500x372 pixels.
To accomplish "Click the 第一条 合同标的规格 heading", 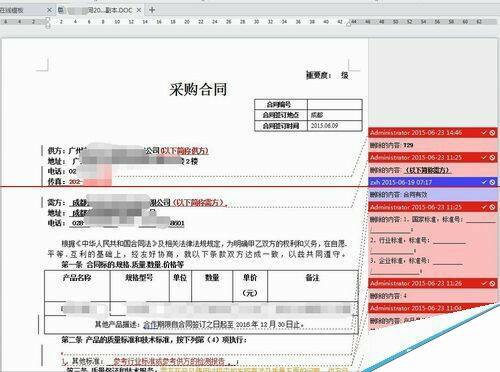I will click(x=123, y=265).
